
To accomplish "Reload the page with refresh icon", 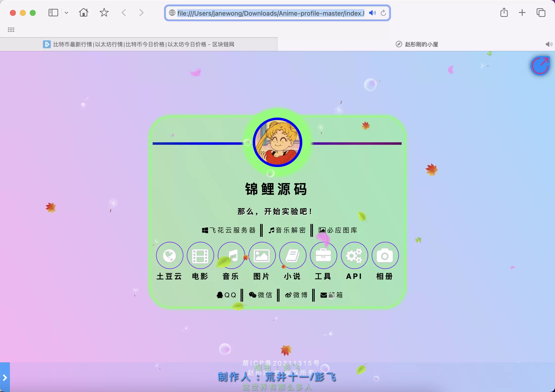I will pos(383,13).
